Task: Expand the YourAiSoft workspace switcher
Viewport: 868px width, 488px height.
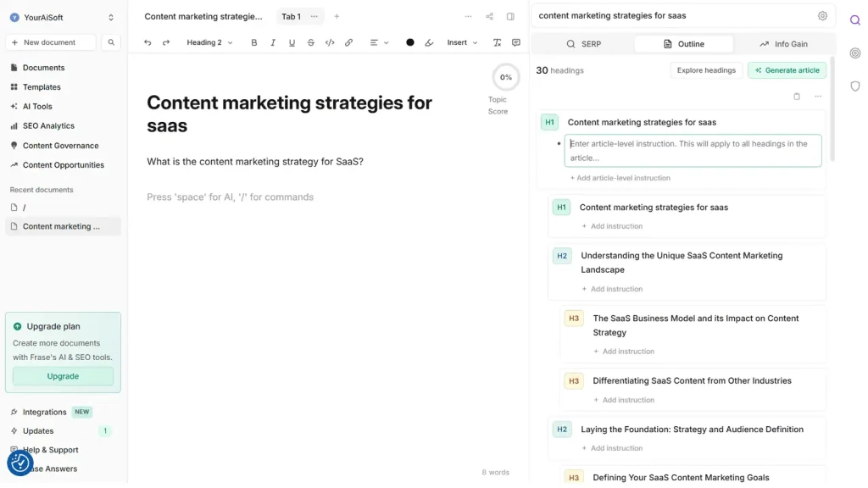Action: point(63,17)
